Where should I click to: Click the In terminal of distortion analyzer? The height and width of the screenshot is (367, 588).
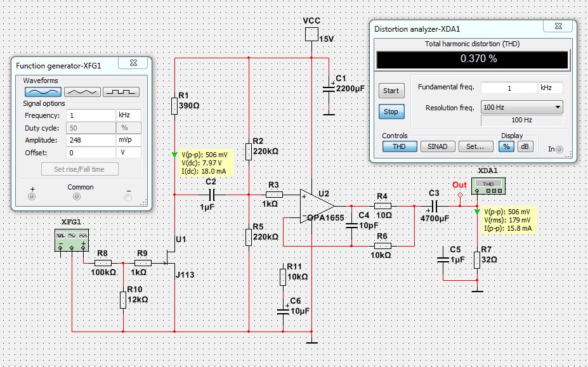pyautogui.click(x=559, y=149)
